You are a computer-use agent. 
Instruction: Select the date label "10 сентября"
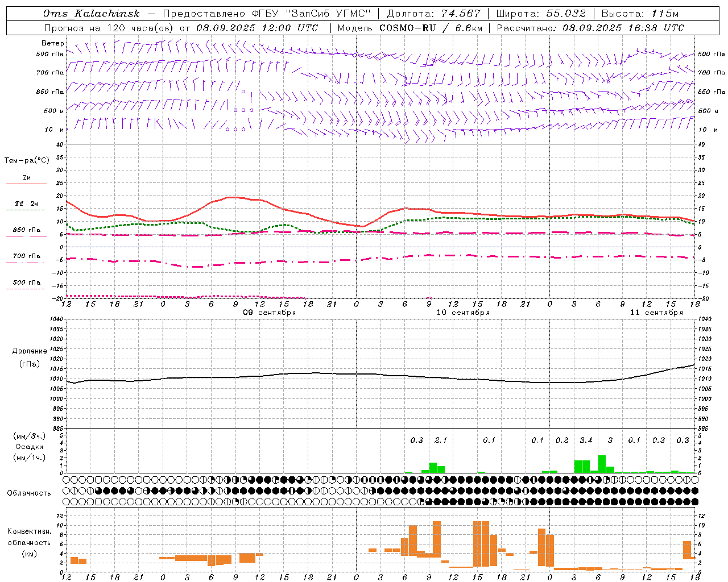tap(463, 313)
